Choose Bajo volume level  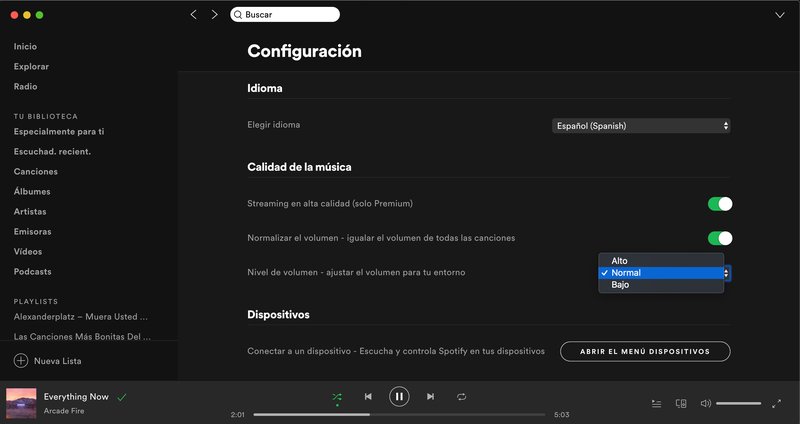click(661, 285)
